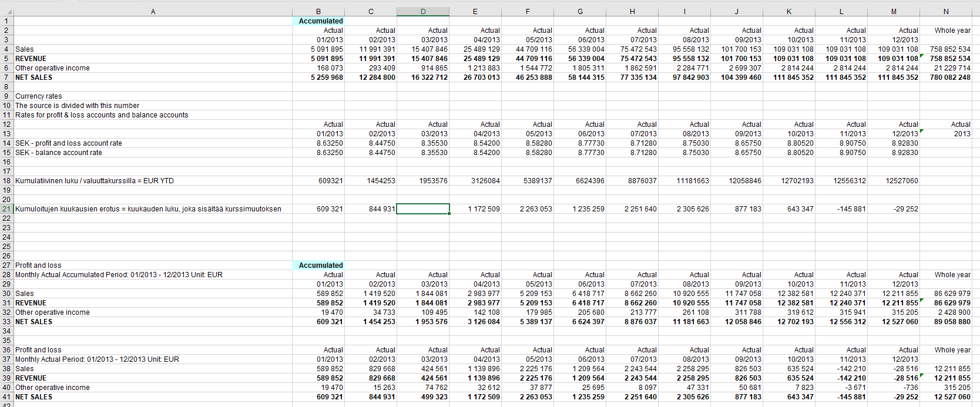The image size is (980, 407).
Task: Click the Currency rates label cell
Action: click(39, 96)
